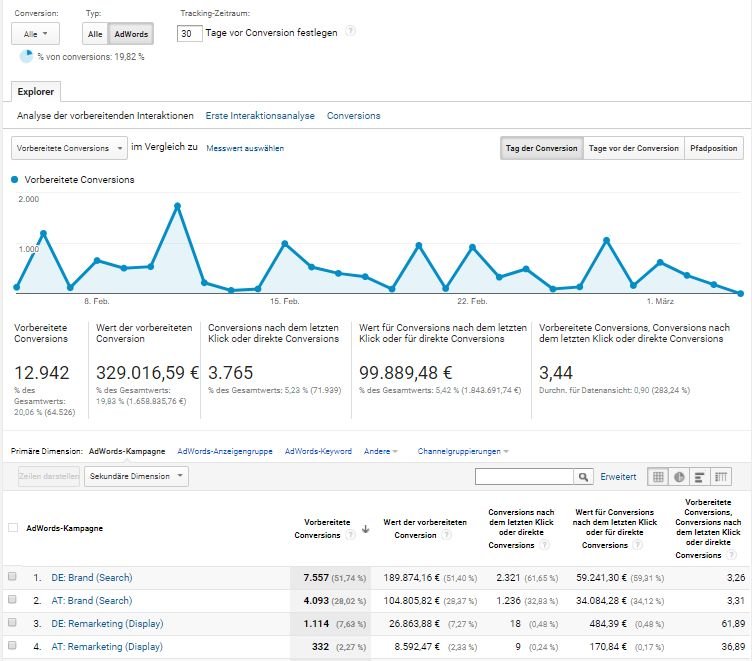Screen dimensions: 752x661
Task: Click Zeilen darstellen button
Action: [49, 476]
